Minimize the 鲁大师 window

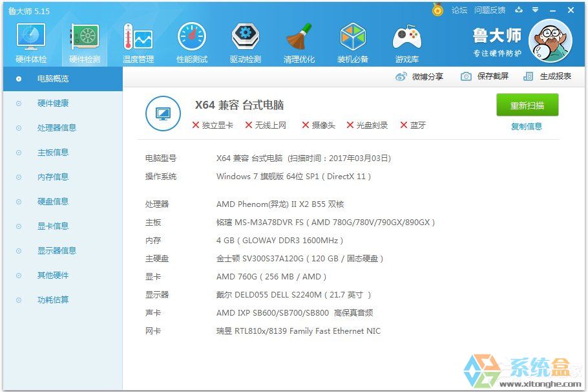pyautogui.click(x=552, y=10)
